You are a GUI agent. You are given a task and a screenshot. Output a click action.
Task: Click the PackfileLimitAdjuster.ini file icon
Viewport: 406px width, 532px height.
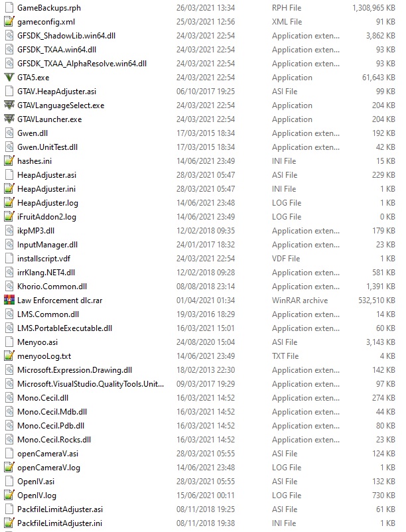coord(9,523)
